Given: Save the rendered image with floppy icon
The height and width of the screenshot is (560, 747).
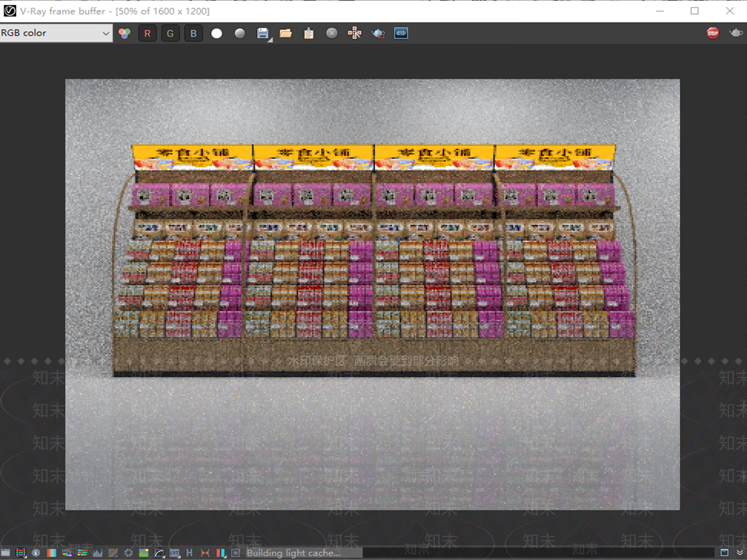Looking at the screenshot, I should click(263, 33).
